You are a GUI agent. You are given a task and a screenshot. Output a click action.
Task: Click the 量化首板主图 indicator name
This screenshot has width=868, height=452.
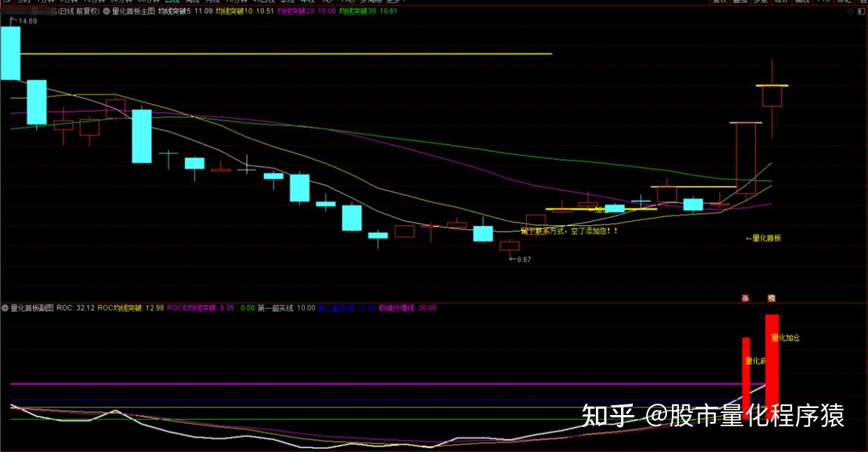coord(133,12)
